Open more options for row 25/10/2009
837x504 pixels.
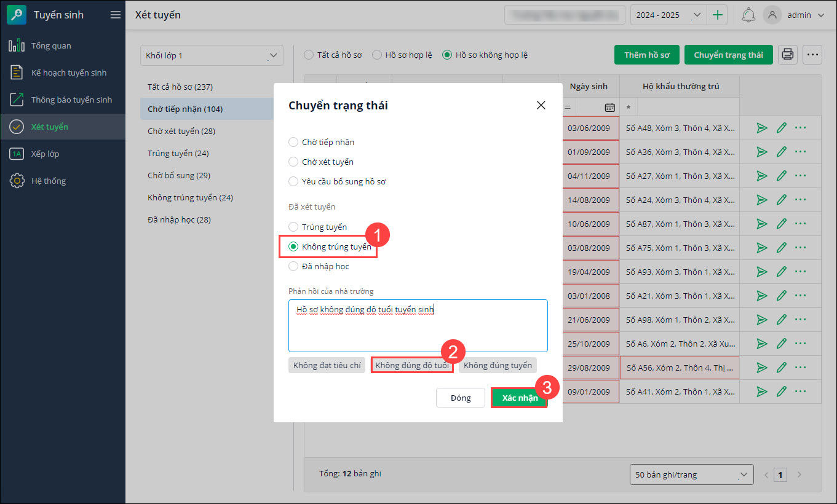tap(800, 344)
